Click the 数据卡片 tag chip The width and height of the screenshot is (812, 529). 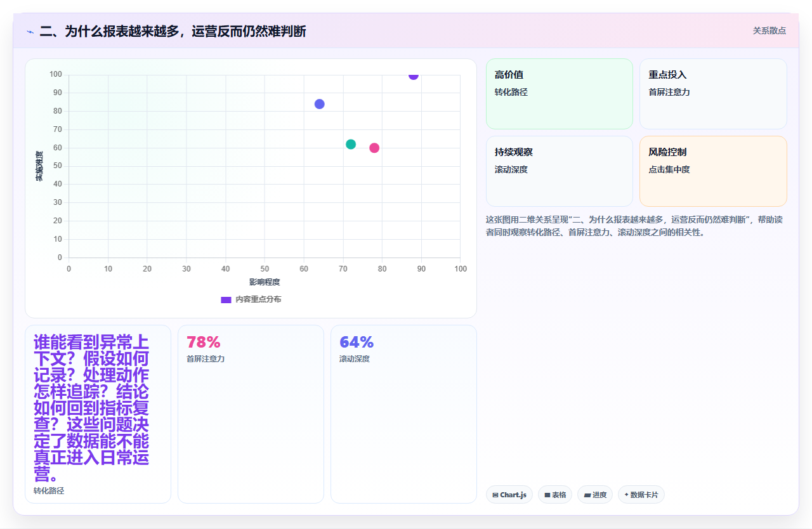pyautogui.click(x=641, y=495)
